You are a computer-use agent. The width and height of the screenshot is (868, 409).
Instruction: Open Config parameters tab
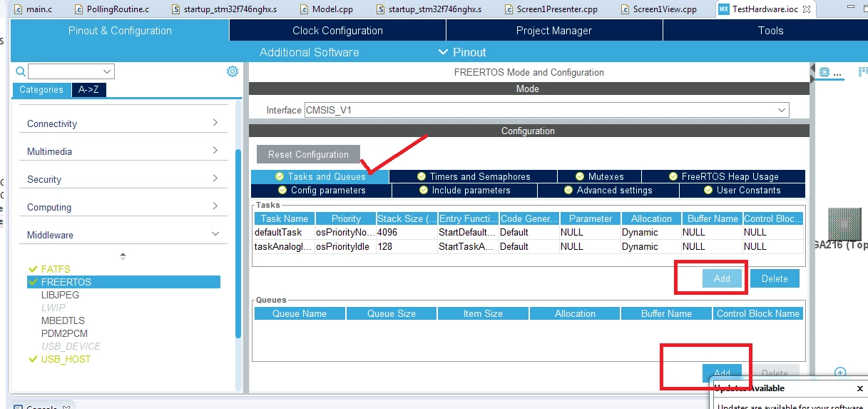(x=321, y=191)
